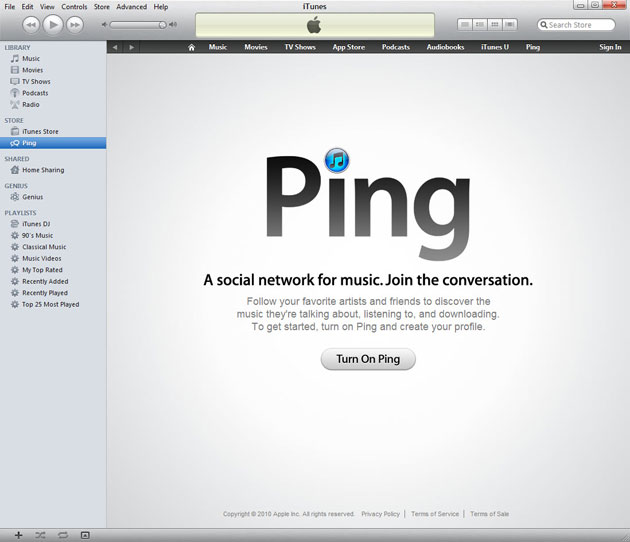Open the Music library in sidebar
The height and width of the screenshot is (542, 630).
point(31,59)
